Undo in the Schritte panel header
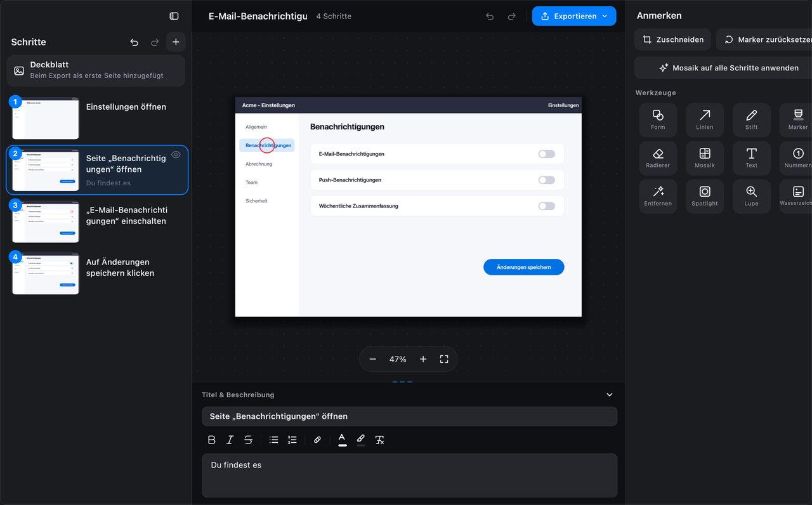The height and width of the screenshot is (505, 812). point(134,42)
